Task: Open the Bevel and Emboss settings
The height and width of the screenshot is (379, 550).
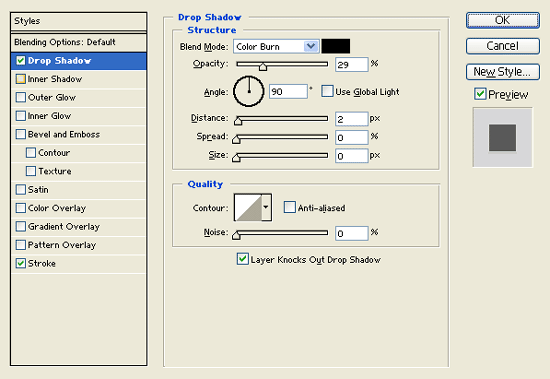Action: (79, 134)
